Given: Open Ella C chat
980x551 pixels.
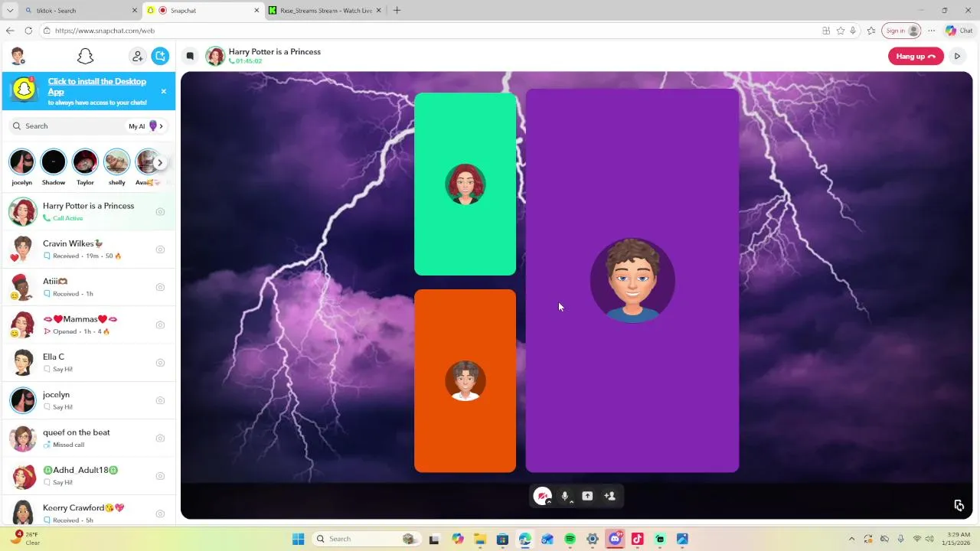Looking at the screenshot, I should coord(88,363).
